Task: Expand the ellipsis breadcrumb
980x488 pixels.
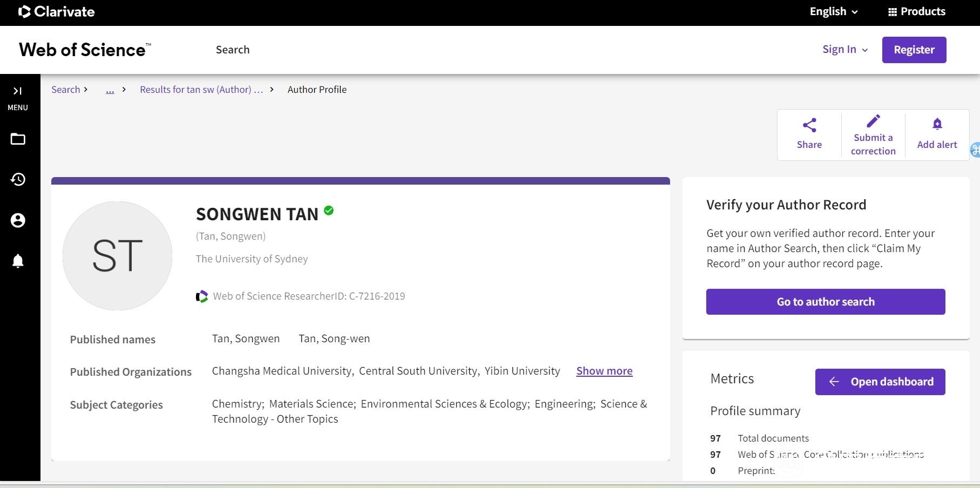Action: pyautogui.click(x=110, y=90)
